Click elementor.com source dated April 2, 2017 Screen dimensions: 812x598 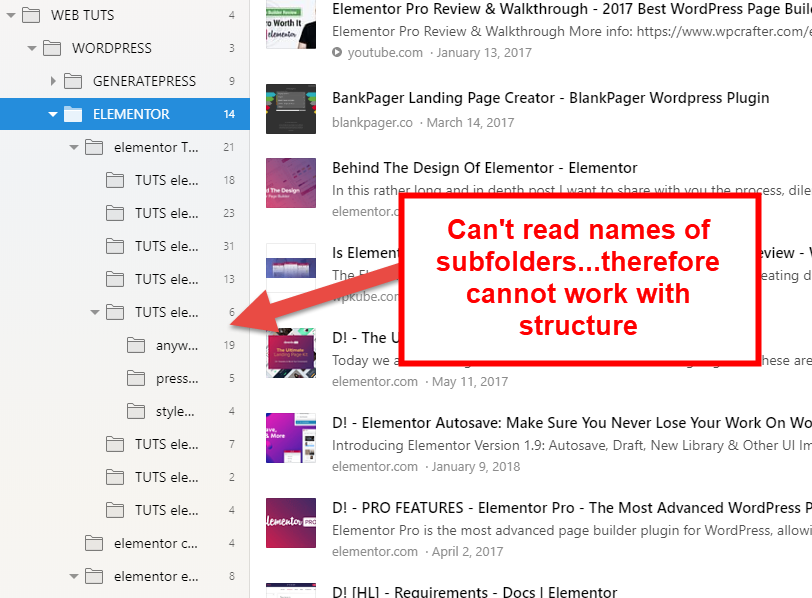click(x=375, y=551)
